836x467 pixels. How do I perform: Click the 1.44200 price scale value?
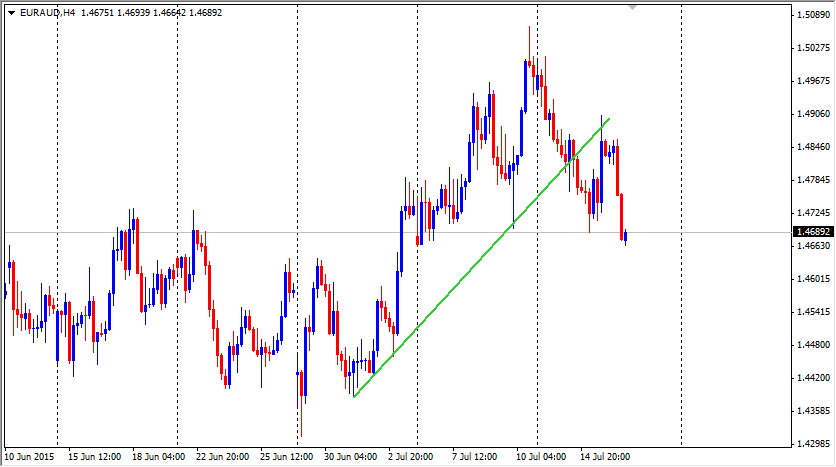(814, 378)
